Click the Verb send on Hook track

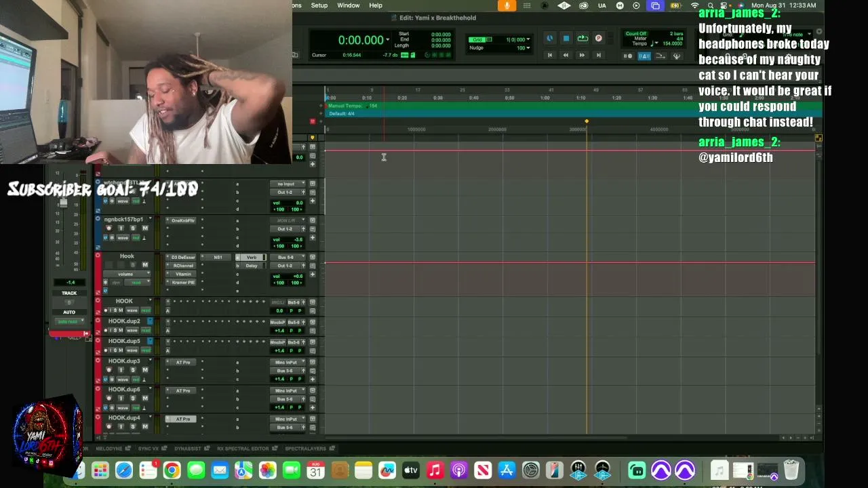tap(252, 258)
